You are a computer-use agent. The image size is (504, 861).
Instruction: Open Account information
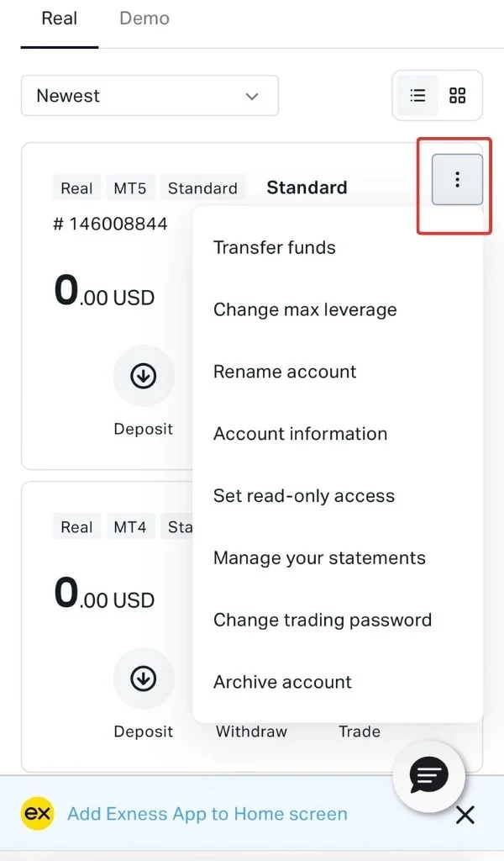tap(301, 434)
